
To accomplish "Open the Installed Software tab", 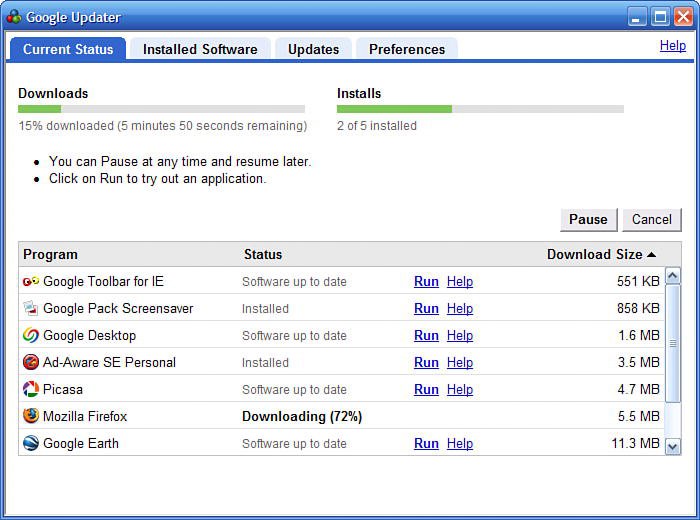I will click(200, 49).
